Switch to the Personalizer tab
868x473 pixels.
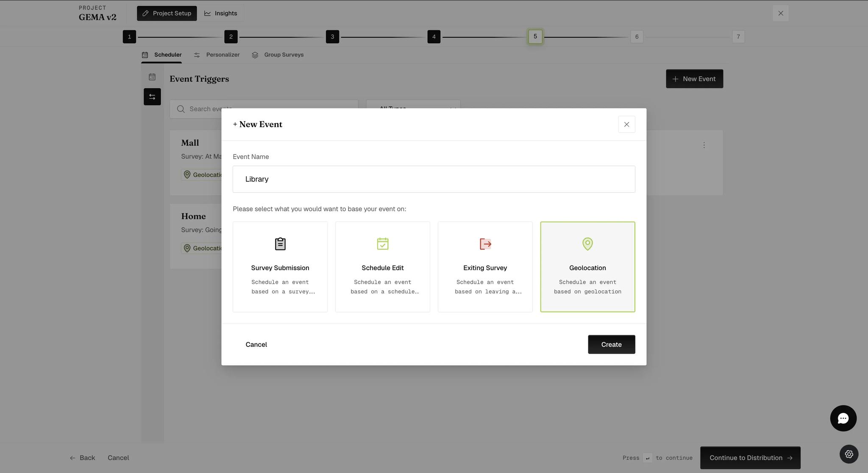(x=217, y=55)
